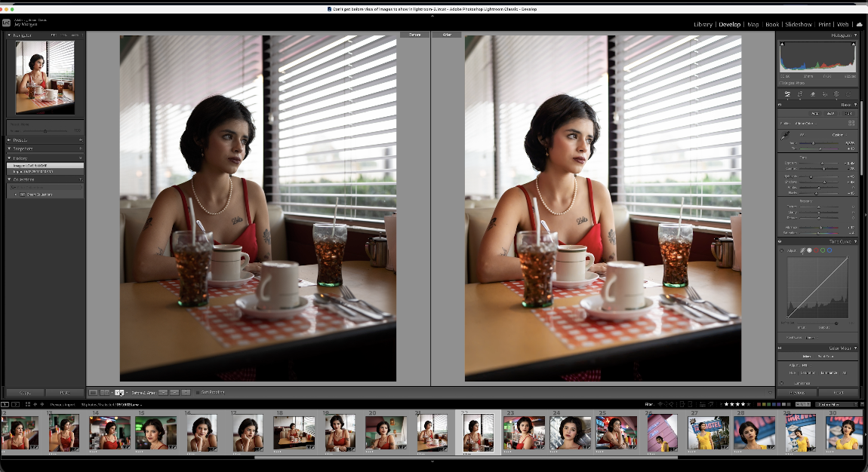Open the Masking tool
The image size is (868, 472).
(x=836, y=94)
